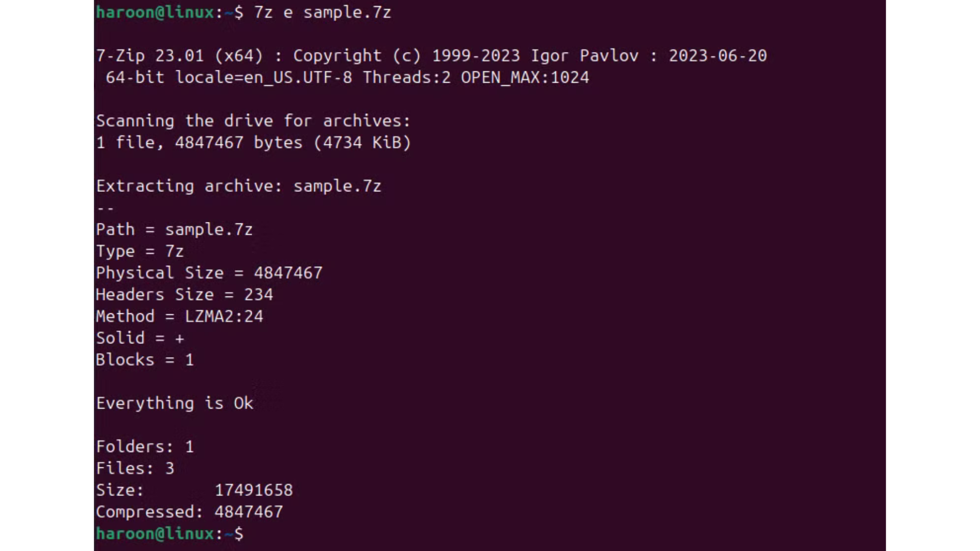Click the Solid = + line
The height and width of the screenshot is (551, 980).
pyautogui.click(x=140, y=338)
